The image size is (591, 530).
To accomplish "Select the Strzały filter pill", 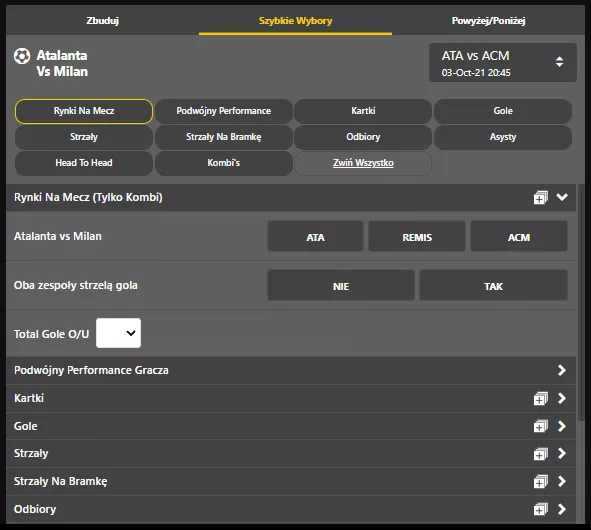I will coord(84,137).
